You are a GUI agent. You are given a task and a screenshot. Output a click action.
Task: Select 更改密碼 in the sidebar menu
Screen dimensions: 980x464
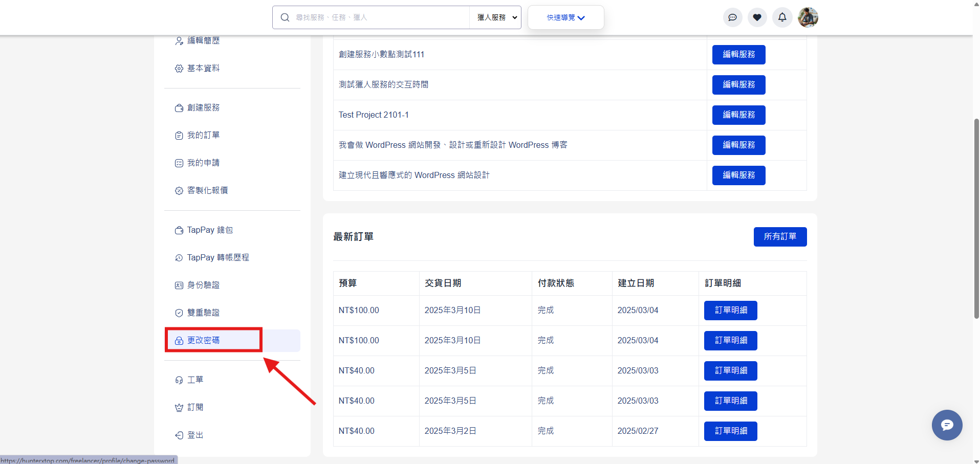204,341
